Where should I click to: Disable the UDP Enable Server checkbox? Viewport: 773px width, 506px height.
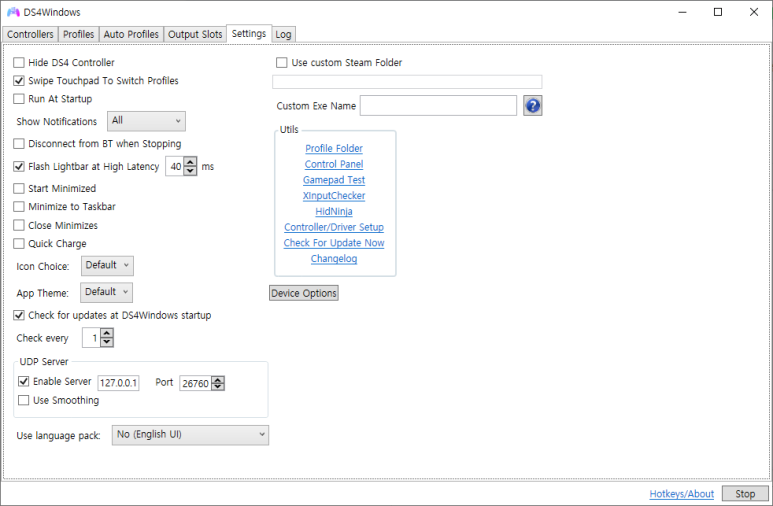tap(23, 381)
